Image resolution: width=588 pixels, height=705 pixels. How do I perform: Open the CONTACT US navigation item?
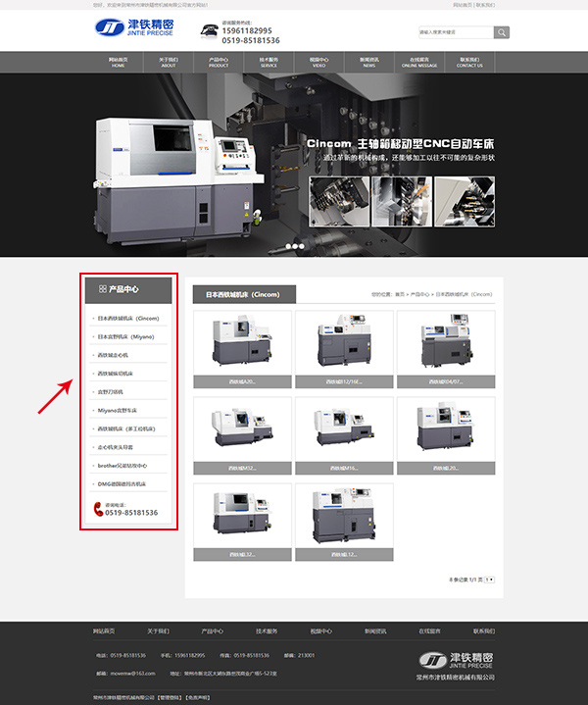469,62
